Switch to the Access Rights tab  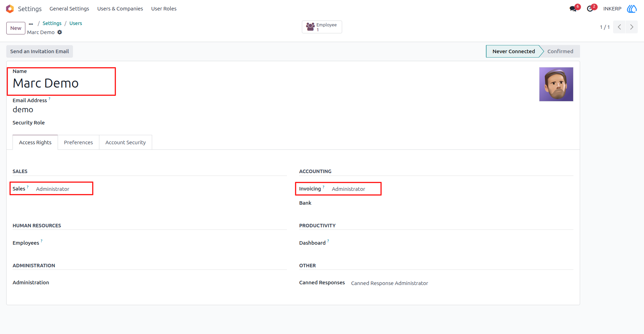coord(35,142)
